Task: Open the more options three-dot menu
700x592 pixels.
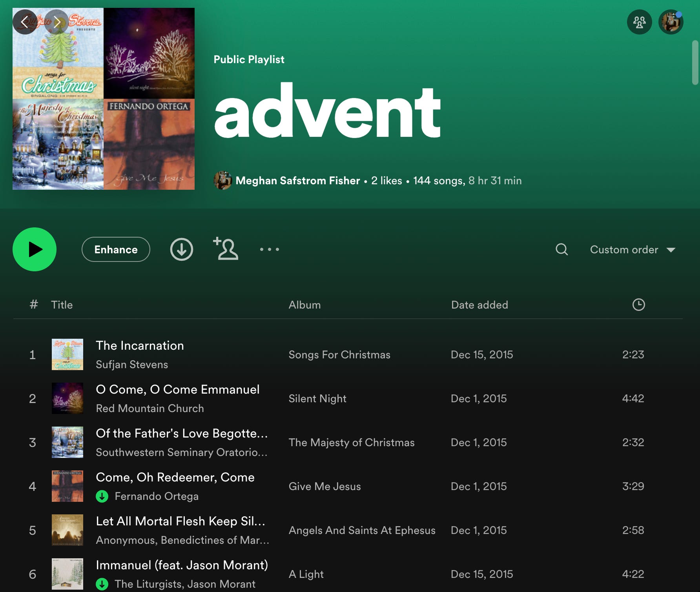Action: 270,249
